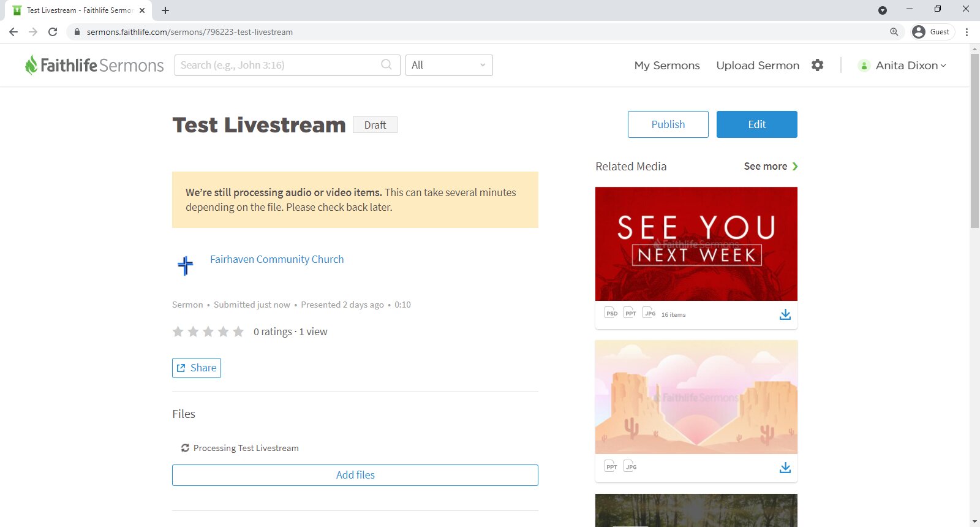Switch to the Test Livestream browser tab
The width and height of the screenshot is (980, 527).
(77, 10)
